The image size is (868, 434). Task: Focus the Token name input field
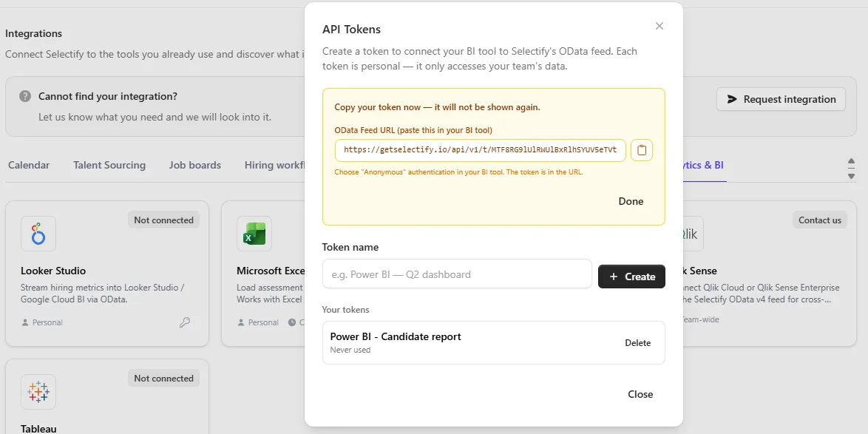(457, 274)
